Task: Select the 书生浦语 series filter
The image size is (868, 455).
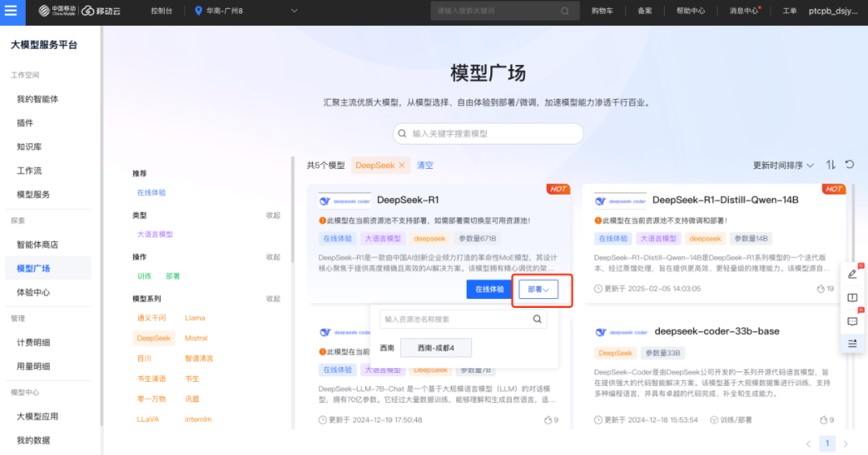Action: point(151,379)
